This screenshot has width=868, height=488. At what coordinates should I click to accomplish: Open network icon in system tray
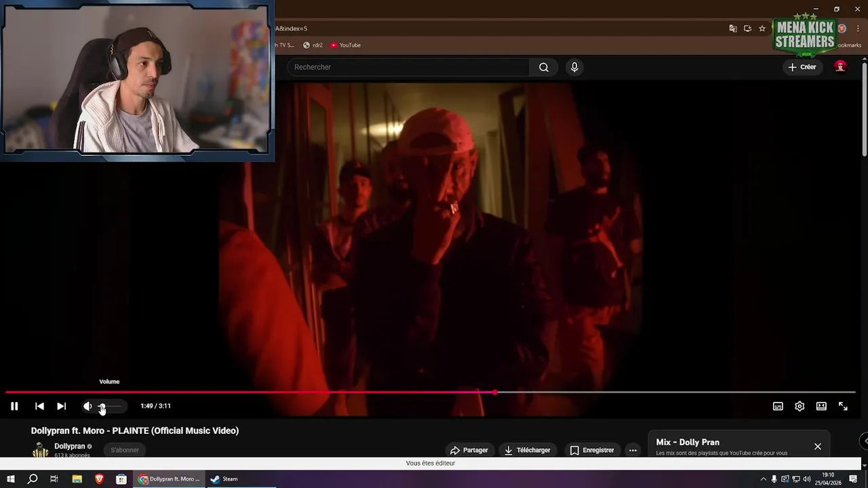[796, 479]
